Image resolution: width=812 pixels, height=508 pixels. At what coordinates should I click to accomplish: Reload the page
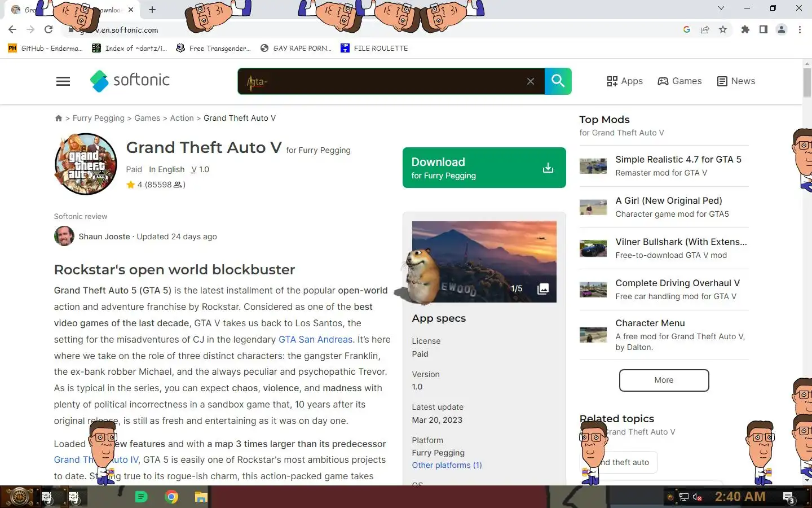[48, 30]
